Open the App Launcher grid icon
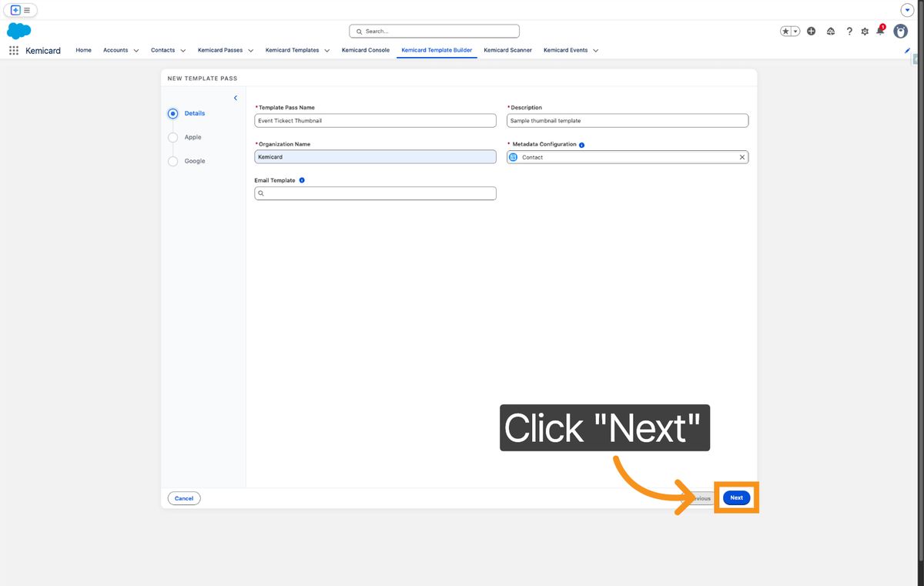The image size is (924, 586). point(14,50)
